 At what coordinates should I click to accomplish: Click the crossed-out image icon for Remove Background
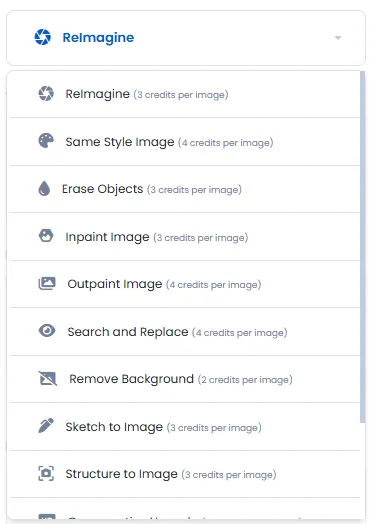[48, 378]
